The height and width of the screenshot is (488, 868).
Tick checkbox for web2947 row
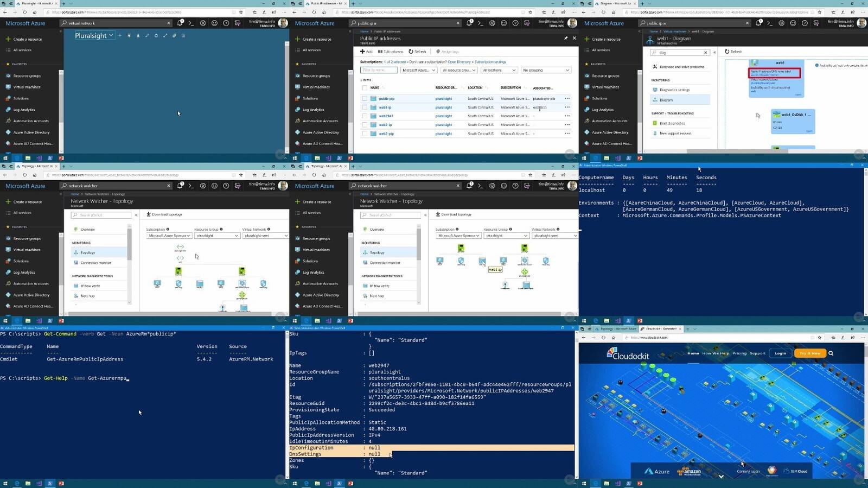[x=365, y=116]
